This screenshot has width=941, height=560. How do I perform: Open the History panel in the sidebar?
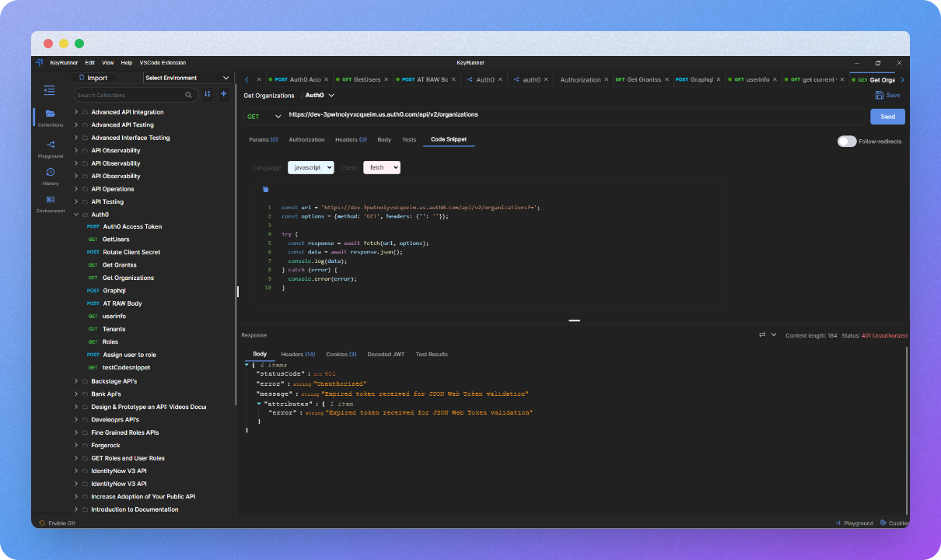coord(51,177)
